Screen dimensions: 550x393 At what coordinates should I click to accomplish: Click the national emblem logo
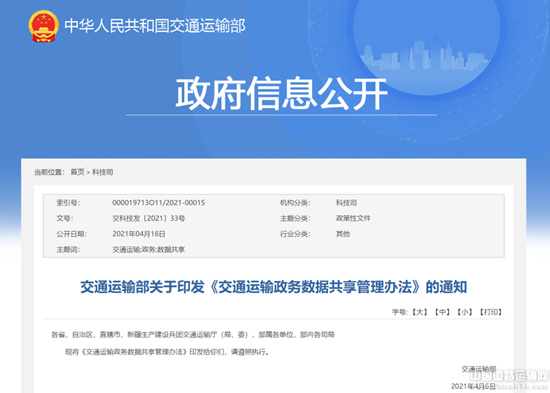pos(43,26)
